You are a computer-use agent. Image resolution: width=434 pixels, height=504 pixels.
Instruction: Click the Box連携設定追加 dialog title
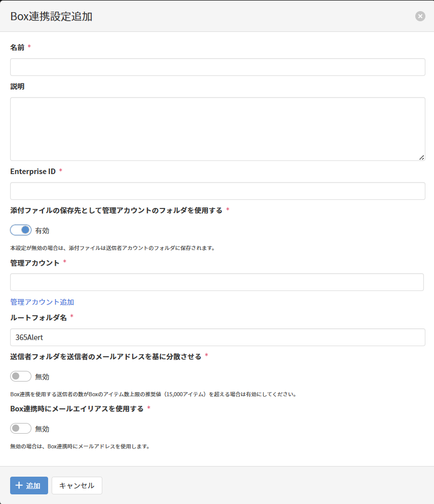point(51,16)
